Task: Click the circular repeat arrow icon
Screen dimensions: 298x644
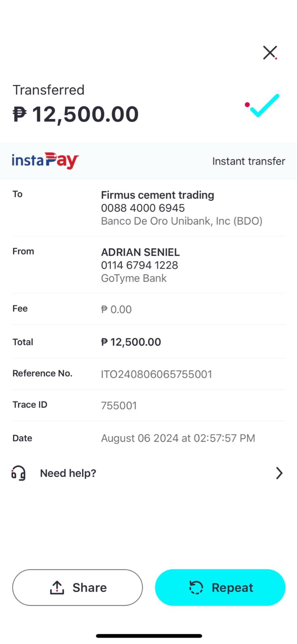Action: click(196, 588)
